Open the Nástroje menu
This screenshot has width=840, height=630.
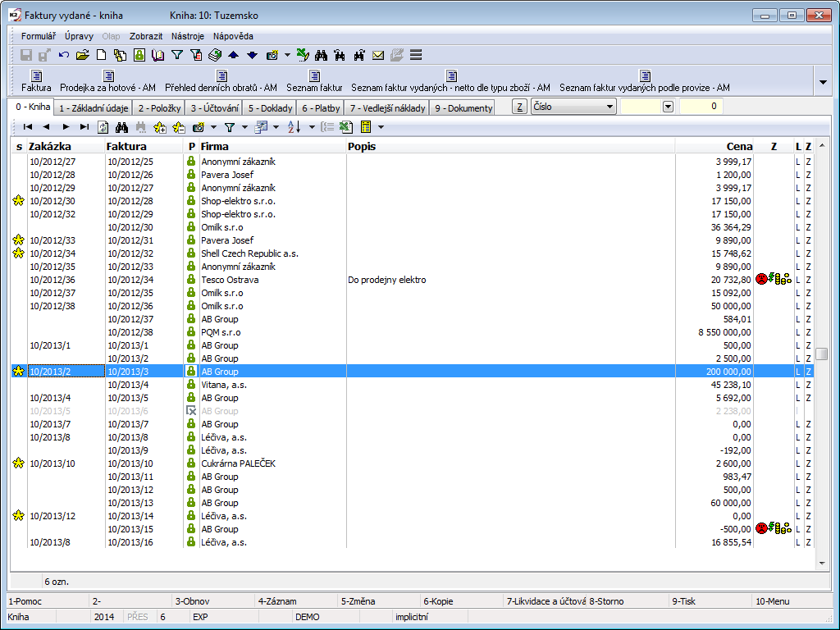187,36
